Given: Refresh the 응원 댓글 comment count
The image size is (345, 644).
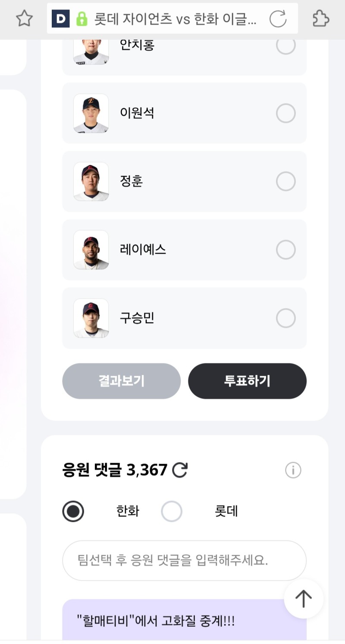Looking at the screenshot, I should 180,470.
